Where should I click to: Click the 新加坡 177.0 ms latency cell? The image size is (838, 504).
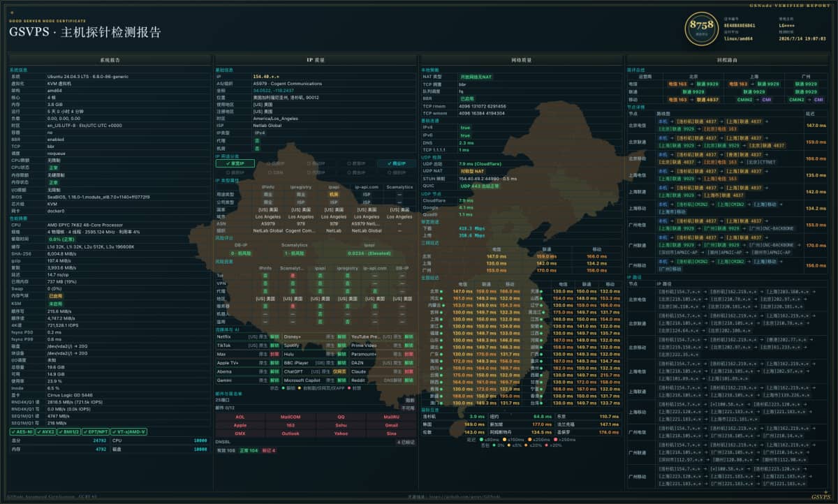point(520,424)
